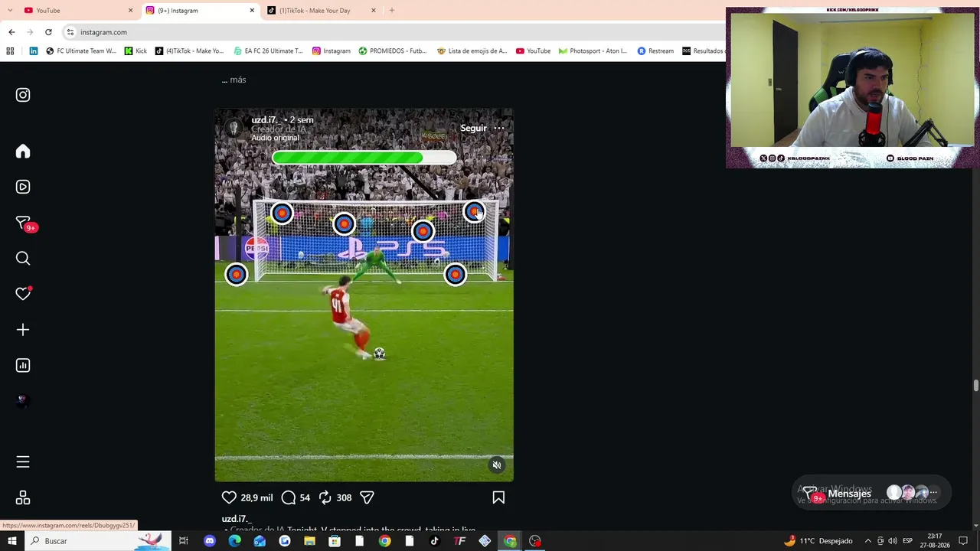Switch the ESP keyboard language

[907, 541]
